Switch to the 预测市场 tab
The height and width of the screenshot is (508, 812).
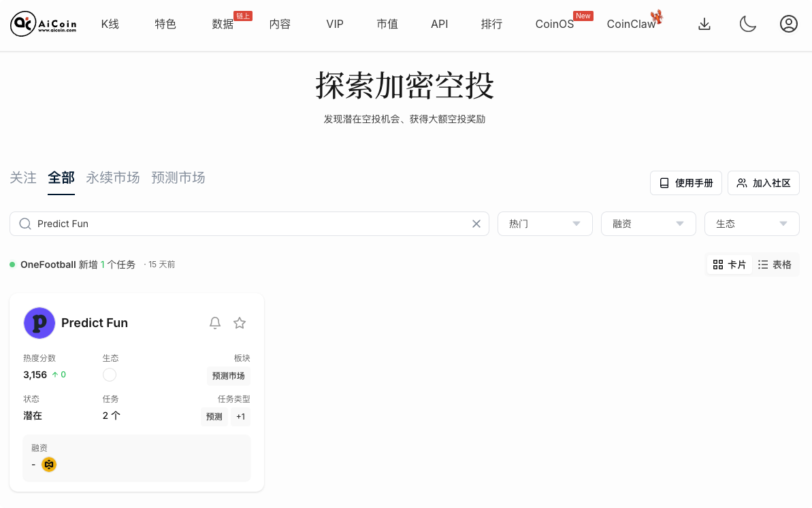pos(178,177)
